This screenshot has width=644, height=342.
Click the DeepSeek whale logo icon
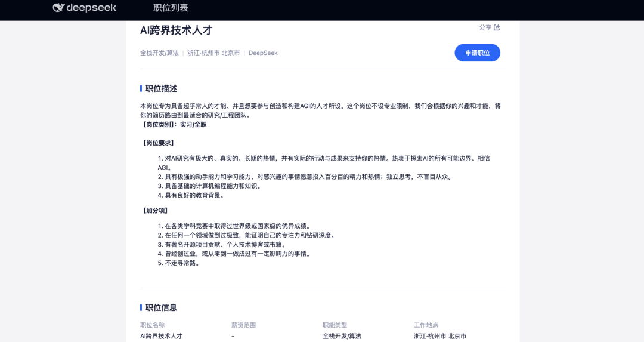point(58,7)
